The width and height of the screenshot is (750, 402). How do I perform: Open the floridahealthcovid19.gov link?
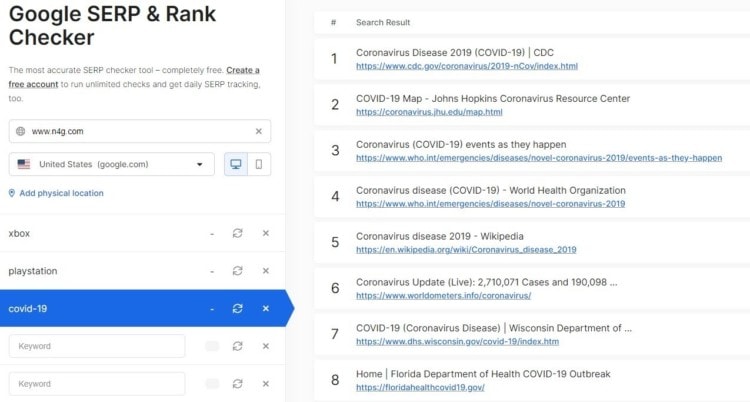point(420,388)
